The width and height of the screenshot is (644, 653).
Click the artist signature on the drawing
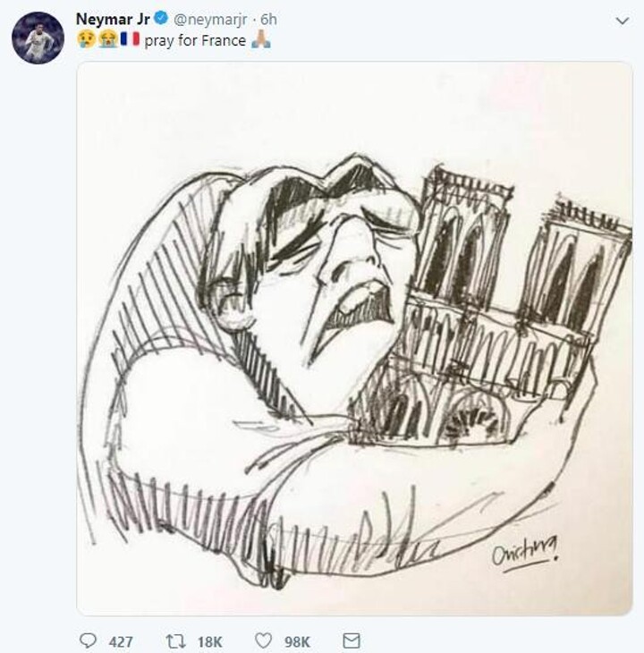pos(525,554)
